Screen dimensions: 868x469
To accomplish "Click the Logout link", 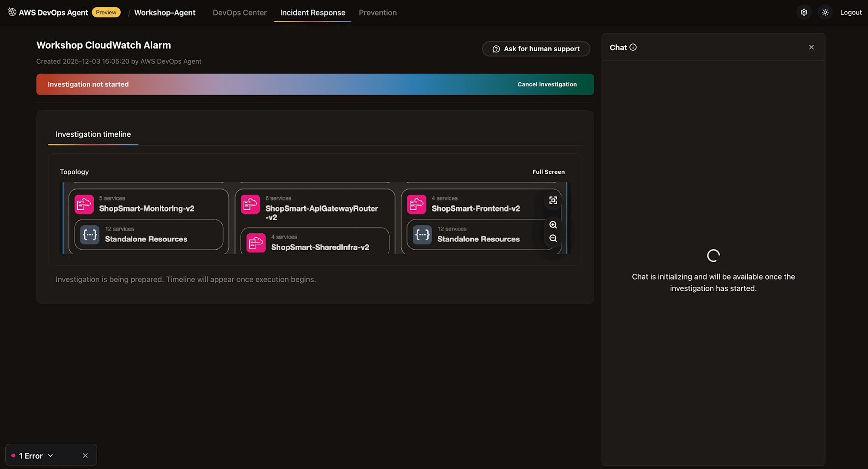I will click(851, 12).
